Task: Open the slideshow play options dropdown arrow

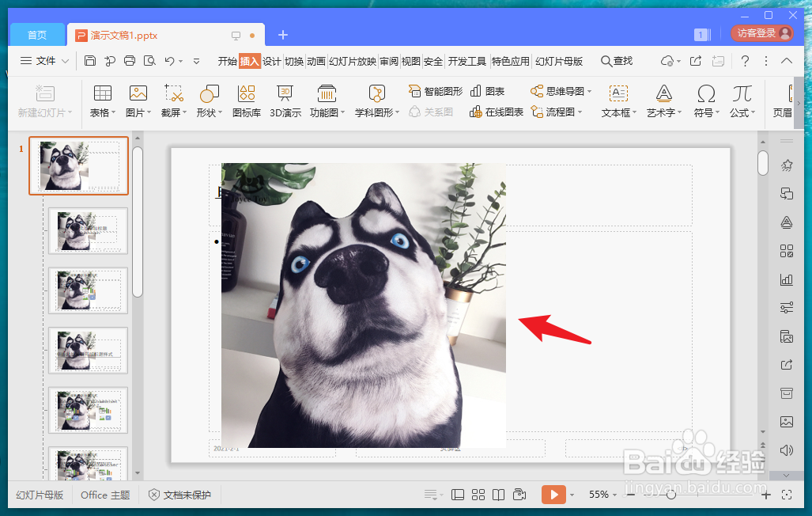Action: (572, 495)
